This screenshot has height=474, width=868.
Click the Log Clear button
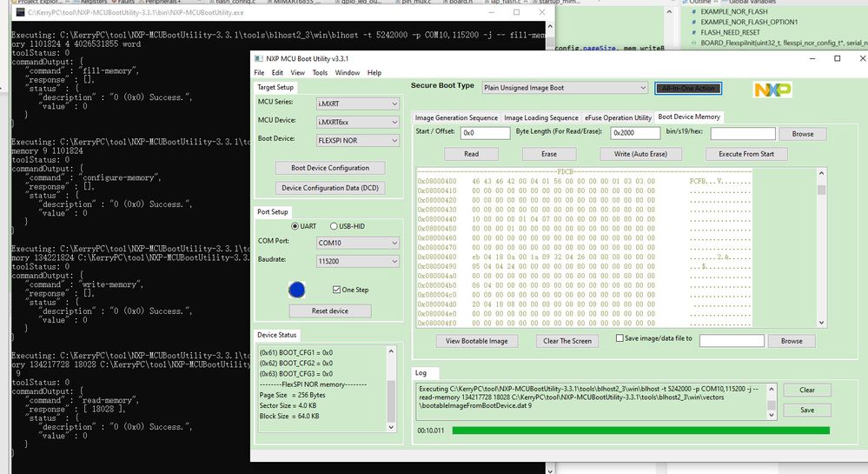point(807,391)
